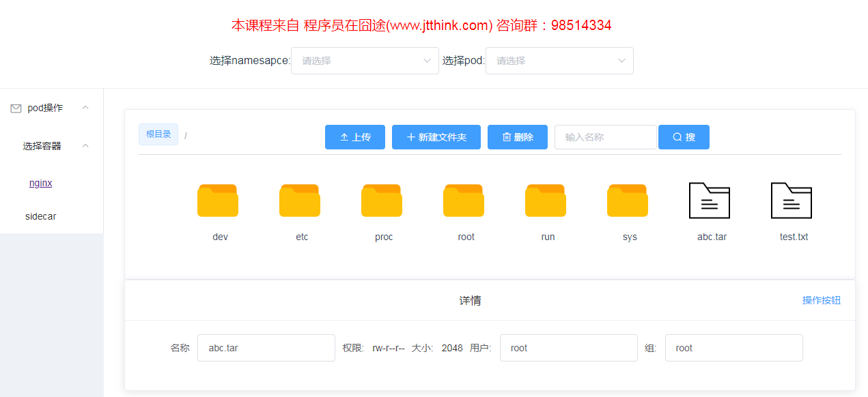Open the root folder icon
This screenshot has height=397, width=868.
pos(464,200)
